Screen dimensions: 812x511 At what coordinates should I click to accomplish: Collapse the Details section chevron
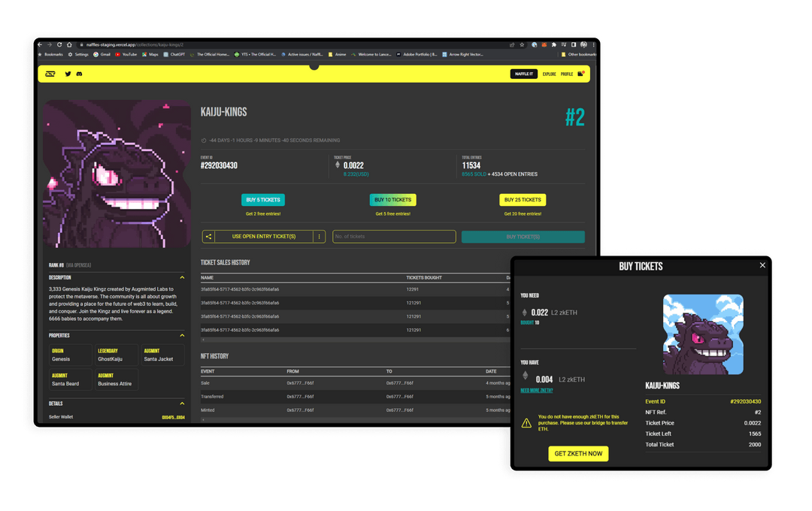182,404
